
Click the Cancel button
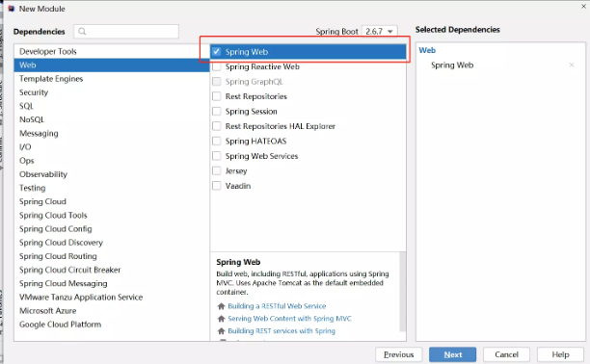506,354
